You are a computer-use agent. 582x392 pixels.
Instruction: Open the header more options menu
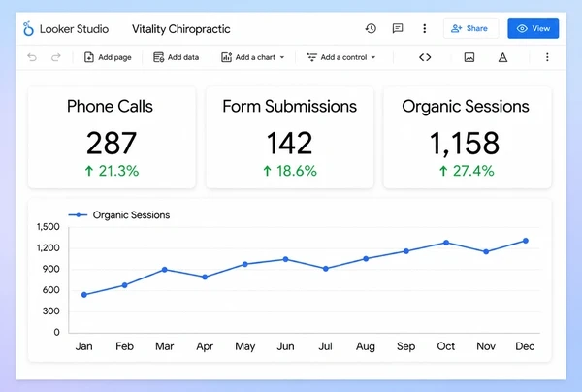pos(424,28)
